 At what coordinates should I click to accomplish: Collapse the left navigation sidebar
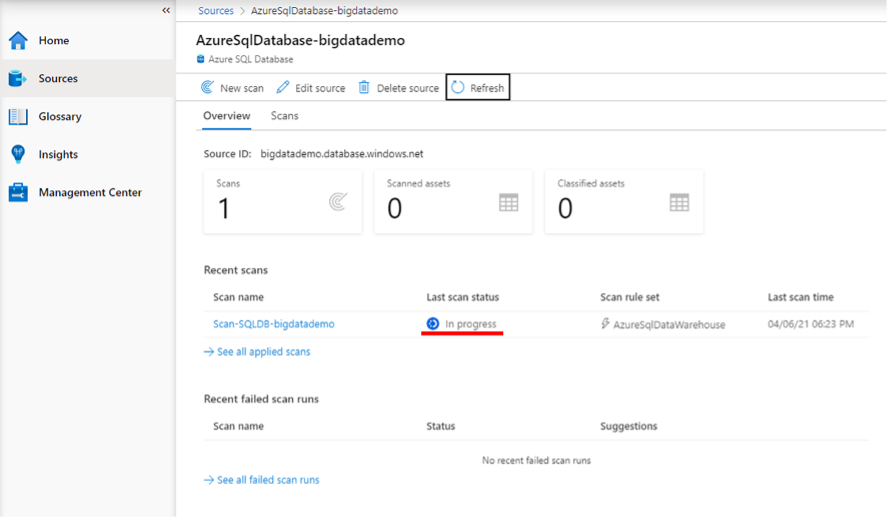[166, 10]
